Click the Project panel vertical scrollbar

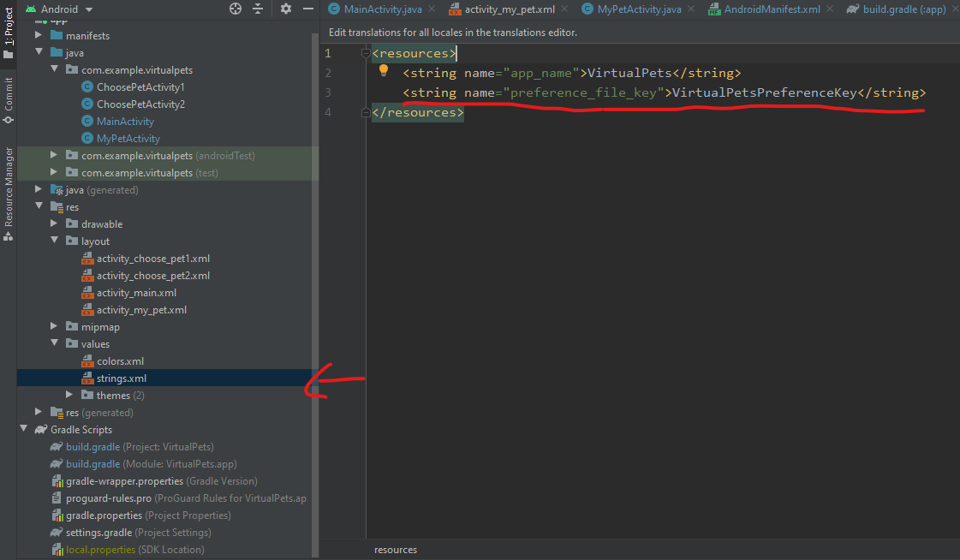coord(314,257)
